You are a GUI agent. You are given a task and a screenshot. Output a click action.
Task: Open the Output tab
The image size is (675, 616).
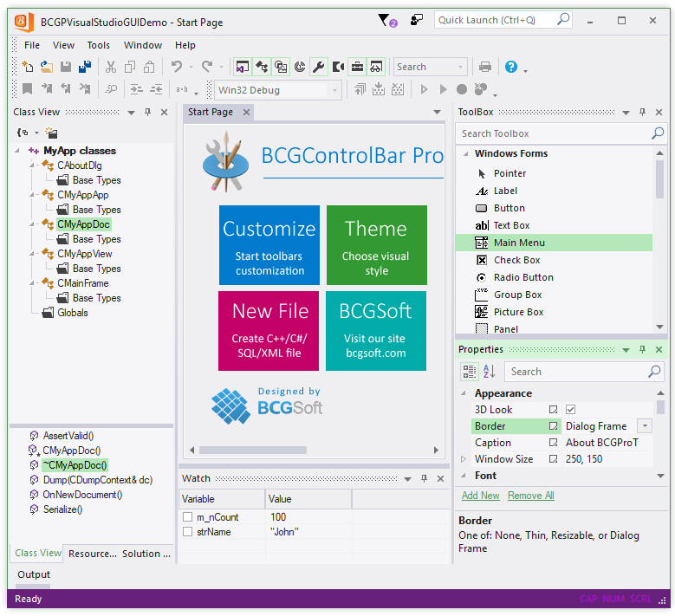pos(34,574)
